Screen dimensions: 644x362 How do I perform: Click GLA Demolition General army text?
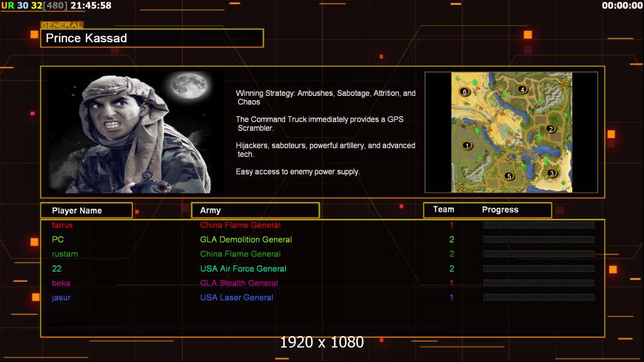click(246, 240)
